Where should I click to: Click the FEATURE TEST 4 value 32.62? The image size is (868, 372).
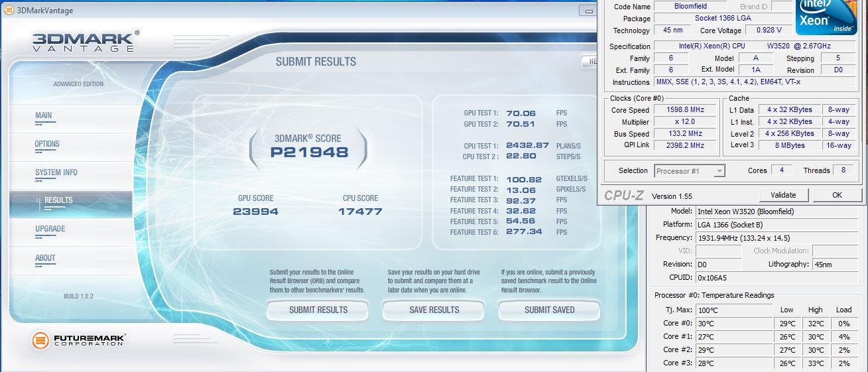[521, 211]
